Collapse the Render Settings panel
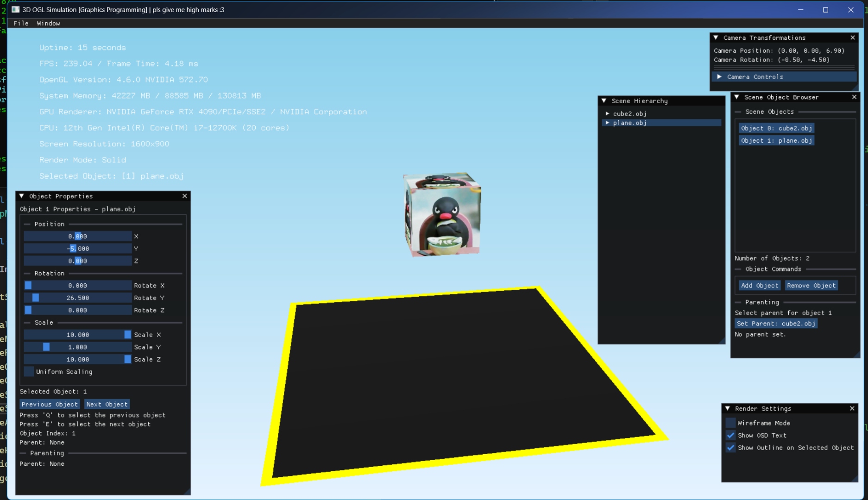This screenshot has height=500, width=868. (728, 409)
